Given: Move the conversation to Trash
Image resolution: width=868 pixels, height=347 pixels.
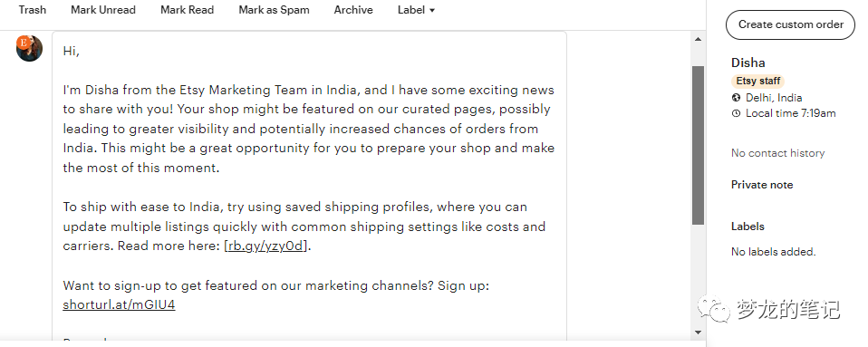Looking at the screenshot, I should (32, 10).
